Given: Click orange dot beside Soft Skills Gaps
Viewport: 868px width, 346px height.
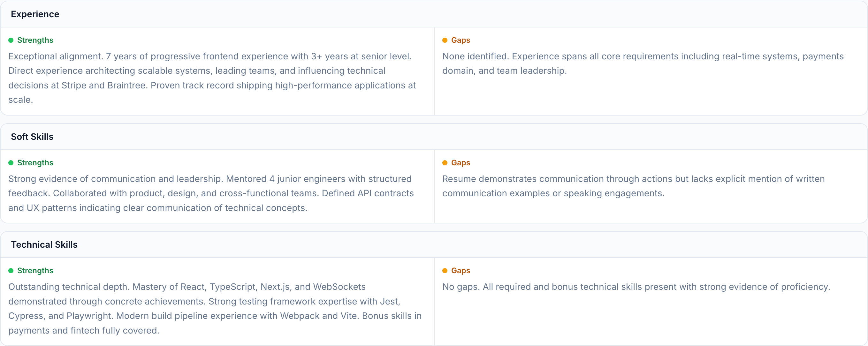Looking at the screenshot, I should pyautogui.click(x=445, y=163).
